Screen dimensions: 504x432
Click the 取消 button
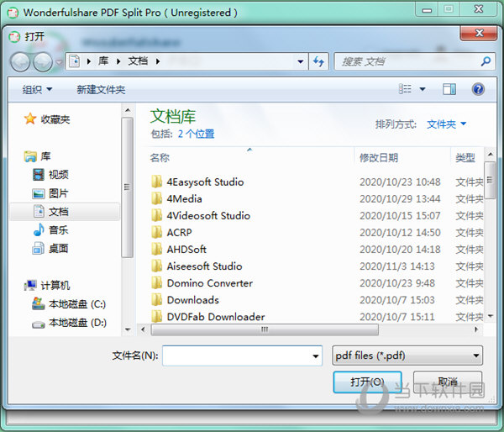[448, 382]
